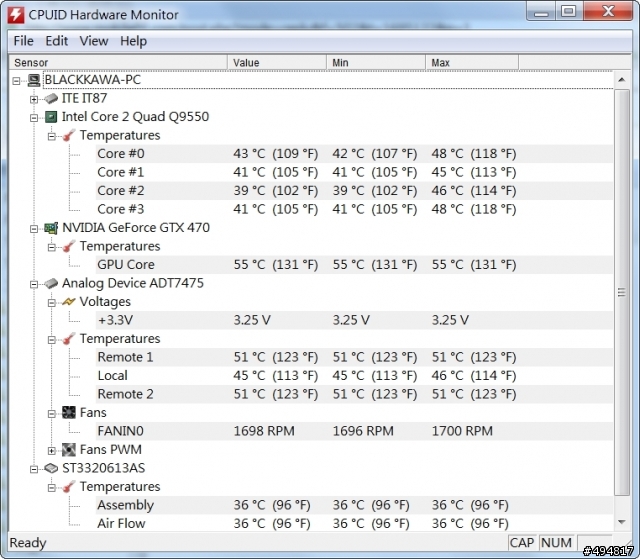Viewport: 640px width, 559px height.
Task: Click the thermometer icon under Intel Core 2 Quad
Action: [69, 135]
